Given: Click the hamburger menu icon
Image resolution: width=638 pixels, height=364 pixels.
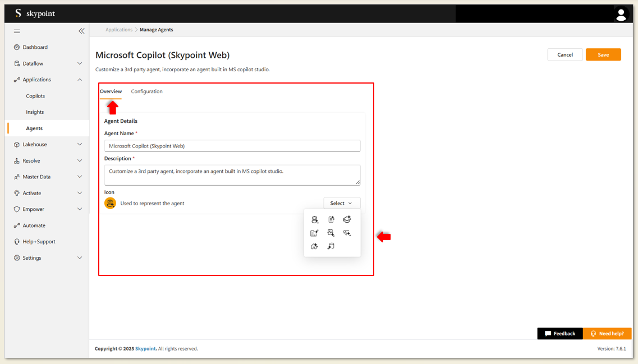Looking at the screenshot, I should click(17, 31).
